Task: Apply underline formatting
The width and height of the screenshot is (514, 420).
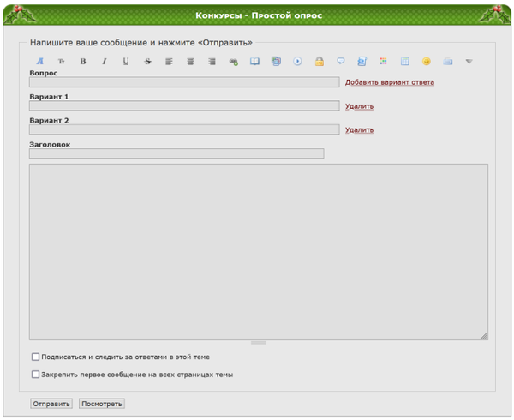Action: click(x=126, y=62)
